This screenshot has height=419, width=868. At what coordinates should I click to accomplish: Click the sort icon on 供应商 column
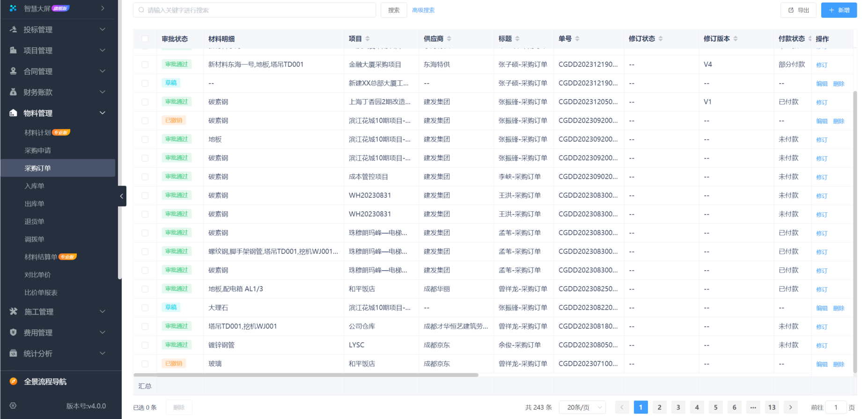point(449,39)
